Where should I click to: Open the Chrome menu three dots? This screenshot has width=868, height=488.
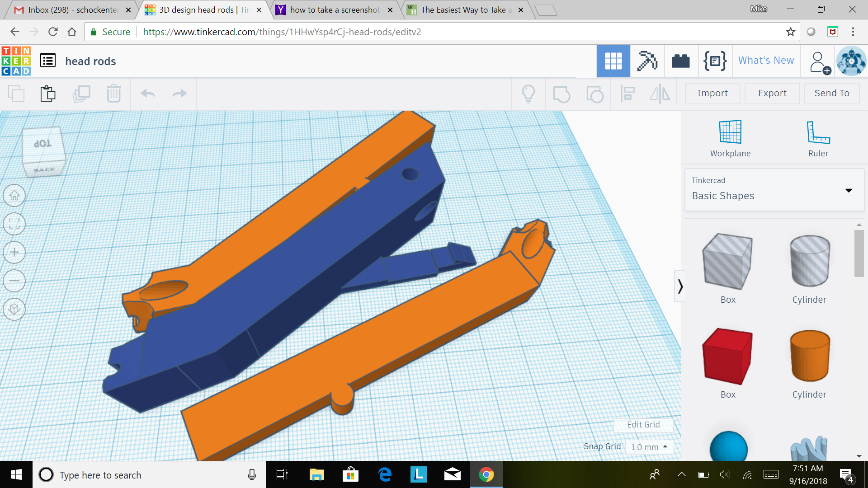(853, 32)
